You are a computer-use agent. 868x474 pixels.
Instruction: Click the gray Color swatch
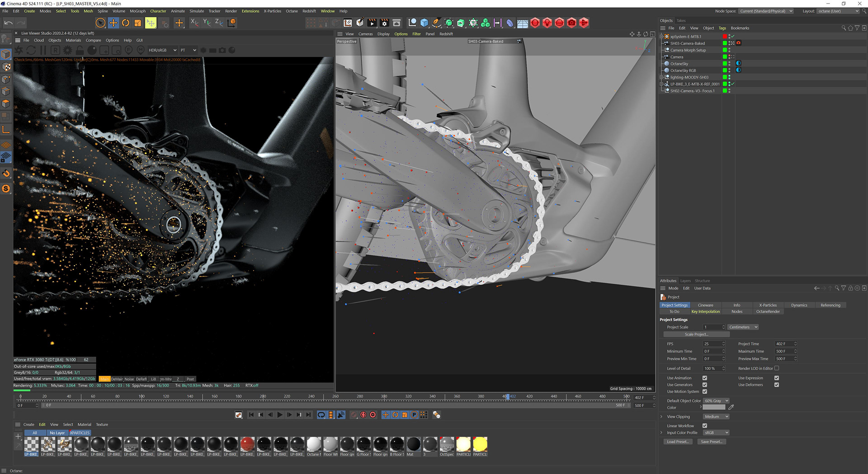(x=714, y=407)
